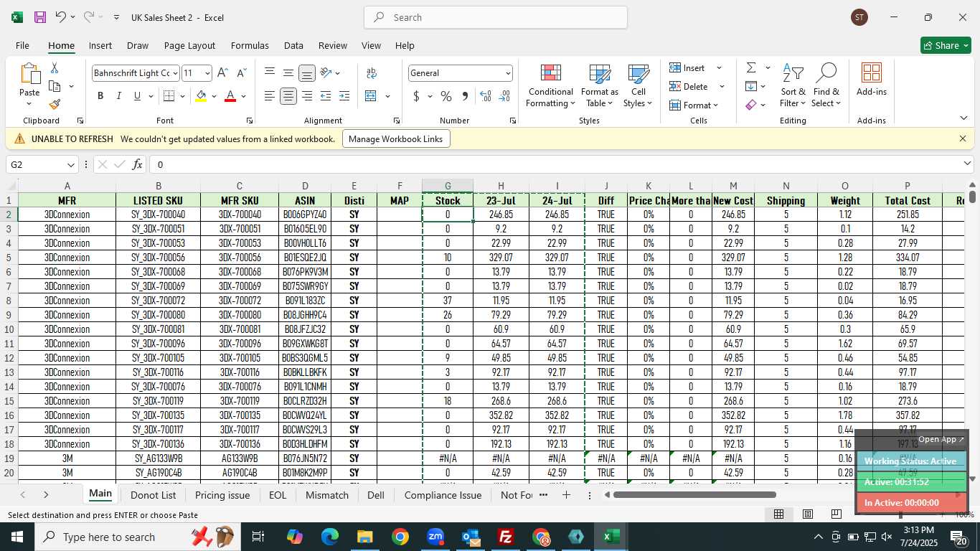Open Zoom app from taskbar
The image size is (980, 551).
coord(435,537)
